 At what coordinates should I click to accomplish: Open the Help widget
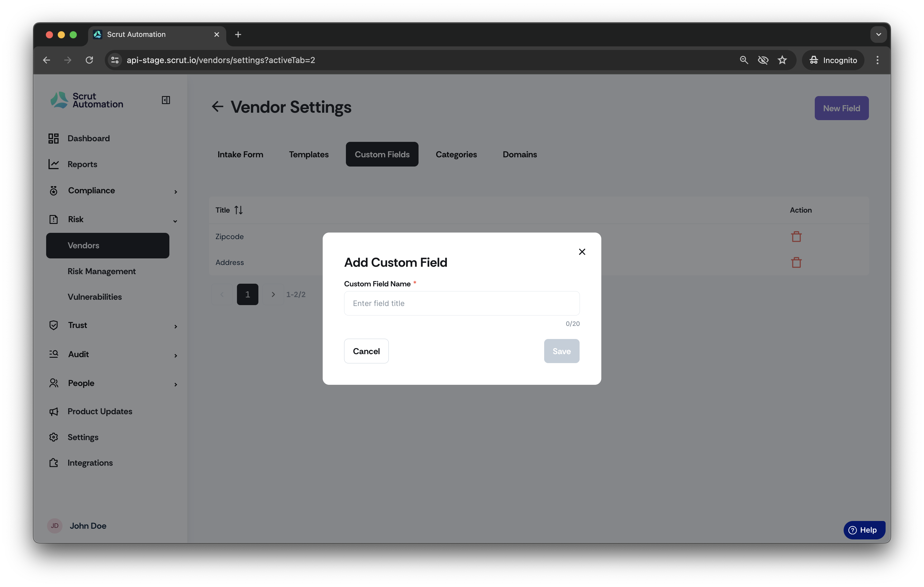click(x=864, y=530)
